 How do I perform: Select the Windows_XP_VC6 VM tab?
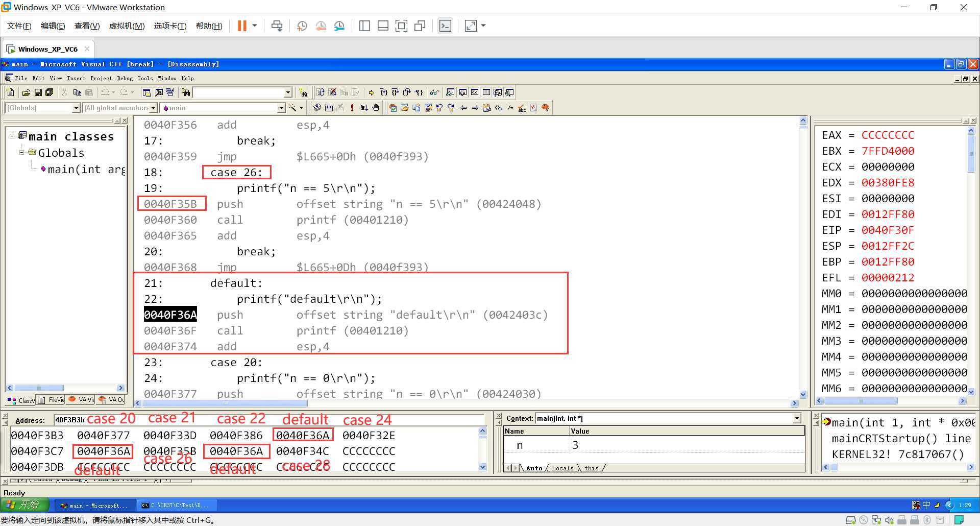coord(48,49)
